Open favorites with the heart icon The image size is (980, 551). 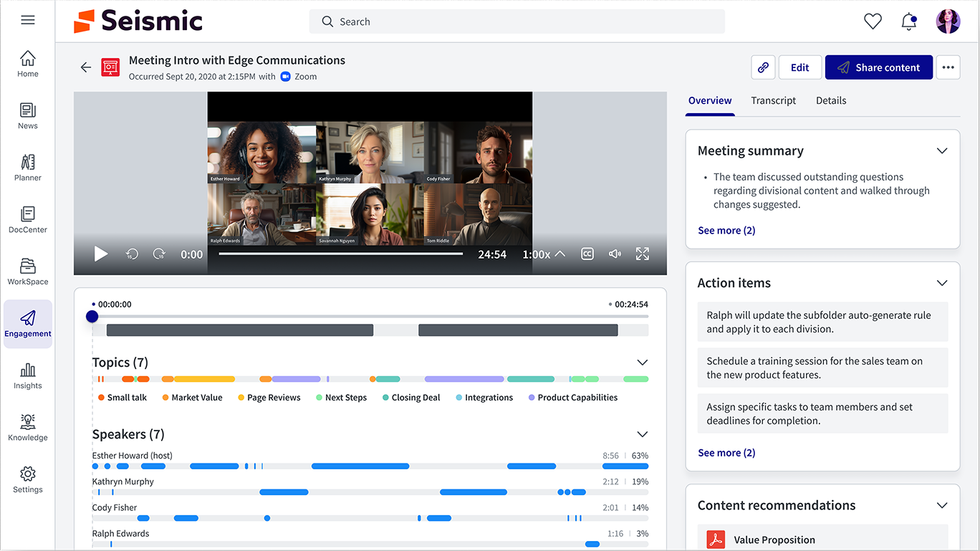[x=873, y=21]
